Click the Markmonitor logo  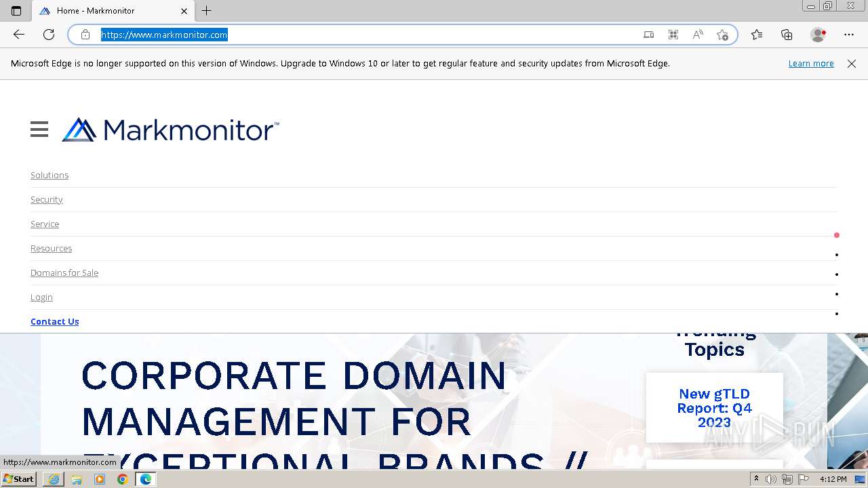170,129
